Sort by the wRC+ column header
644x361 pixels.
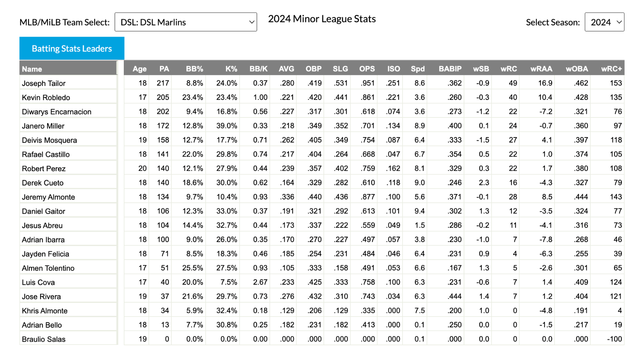611,69
